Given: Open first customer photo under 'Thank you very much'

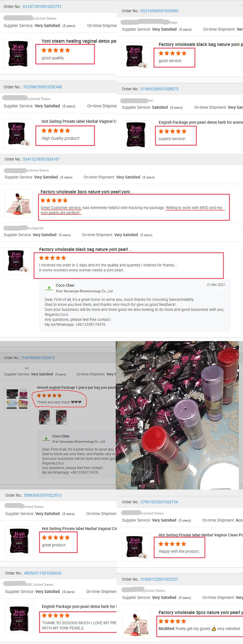Looking at the screenshot, I should click(x=44, y=417).
